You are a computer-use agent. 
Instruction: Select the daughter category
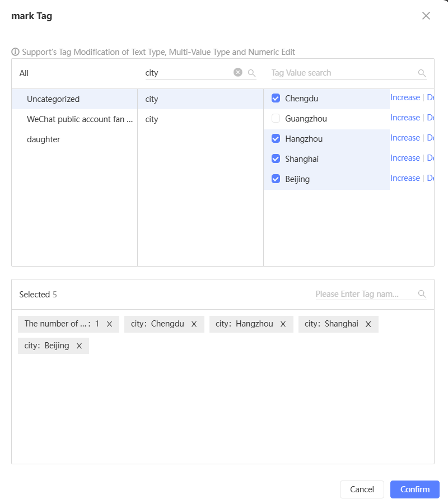43,139
